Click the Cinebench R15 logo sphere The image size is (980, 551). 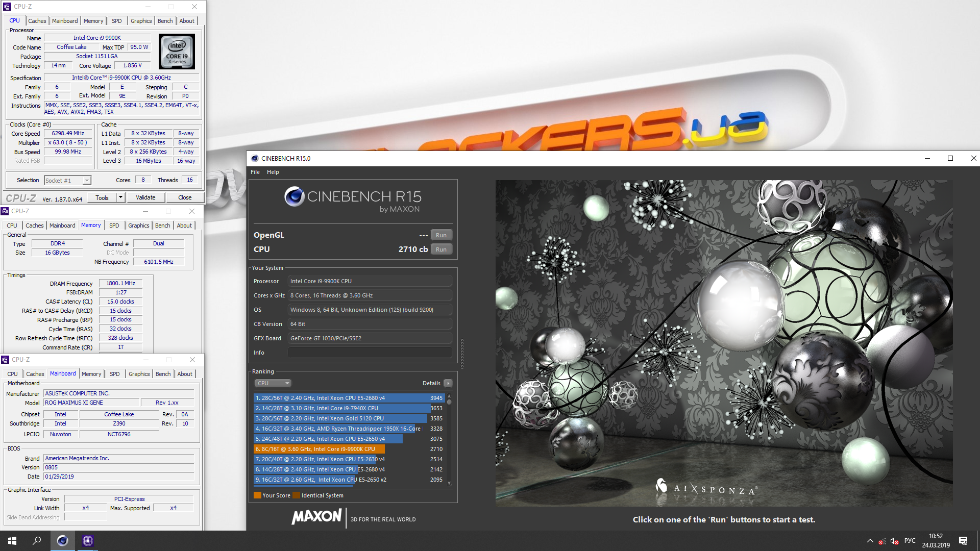pos(295,196)
